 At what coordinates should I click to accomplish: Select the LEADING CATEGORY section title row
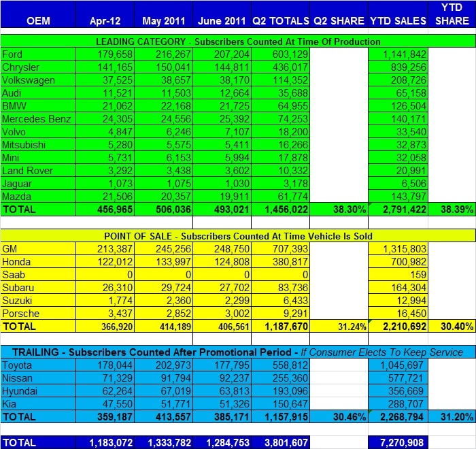point(238,41)
